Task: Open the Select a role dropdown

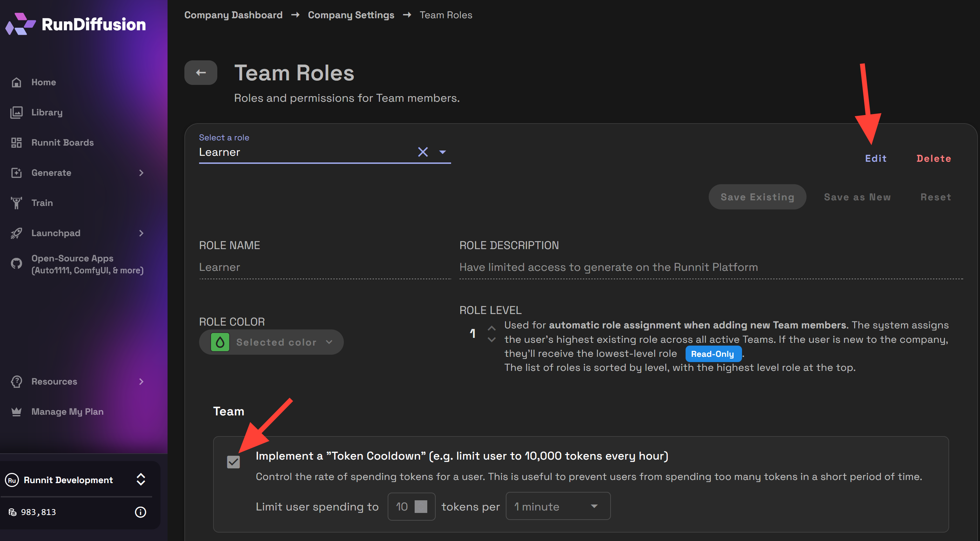Action: pos(442,152)
